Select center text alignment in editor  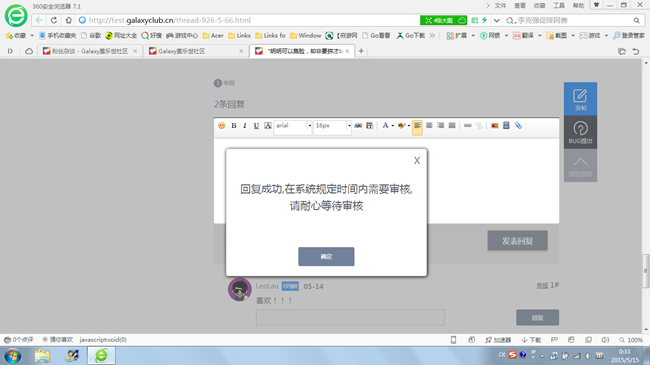(429, 125)
